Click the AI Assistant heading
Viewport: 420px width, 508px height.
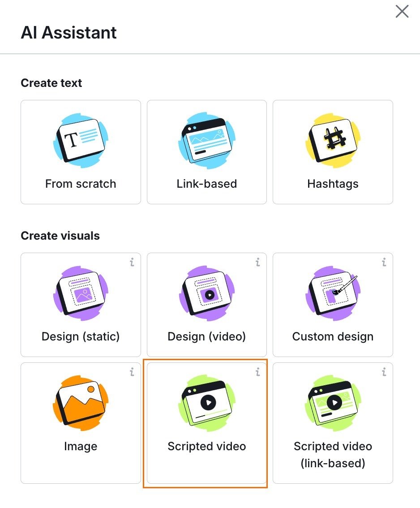tap(69, 32)
